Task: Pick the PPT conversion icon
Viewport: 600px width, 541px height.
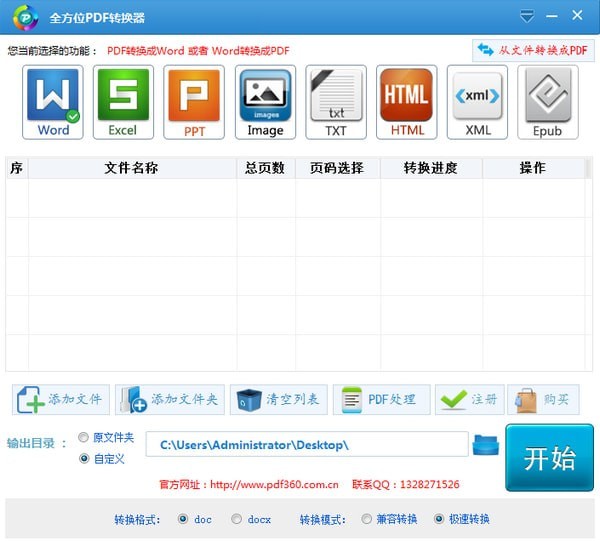Action: tap(194, 102)
